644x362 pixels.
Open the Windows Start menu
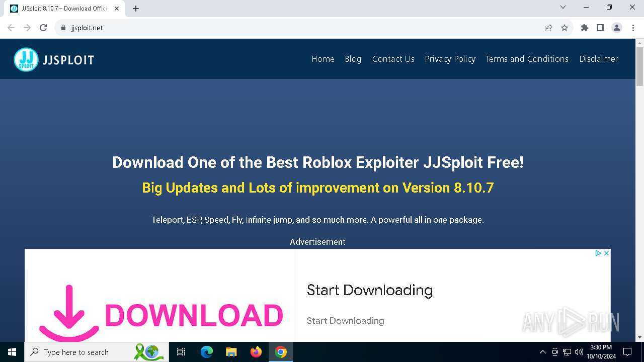click(12, 352)
